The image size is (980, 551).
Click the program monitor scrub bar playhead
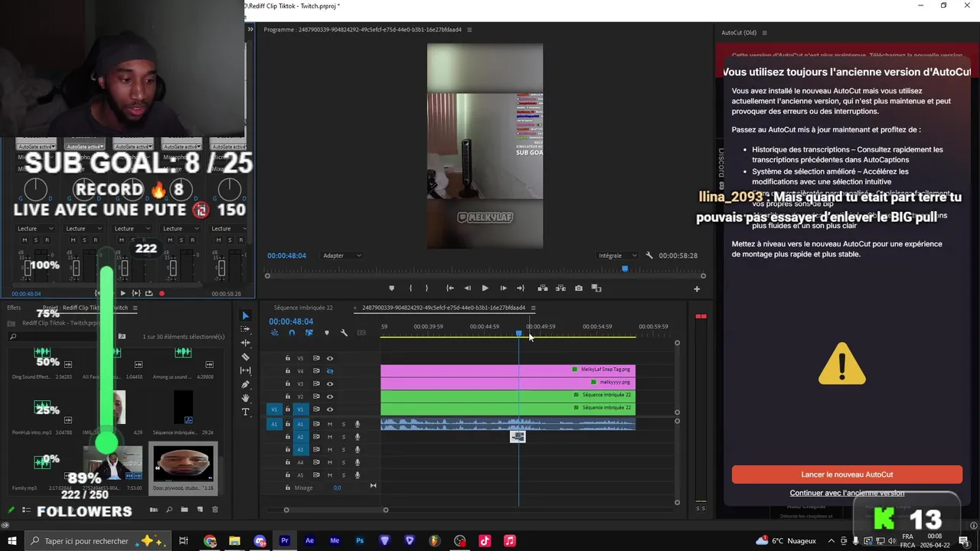point(625,269)
